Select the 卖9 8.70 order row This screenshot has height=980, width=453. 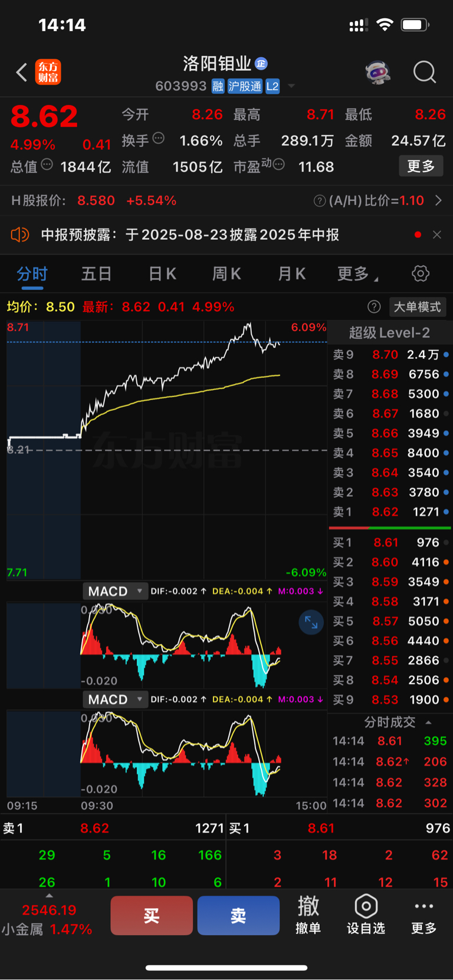click(x=390, y=355)
